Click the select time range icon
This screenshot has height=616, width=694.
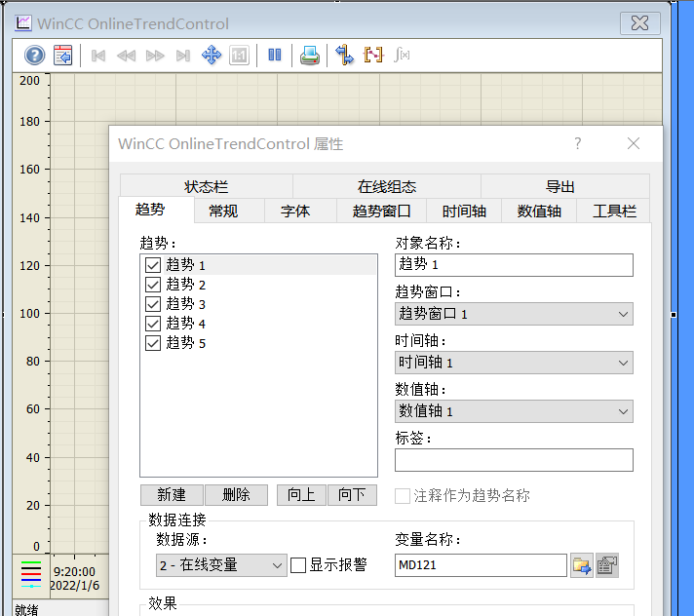[372, 56]
